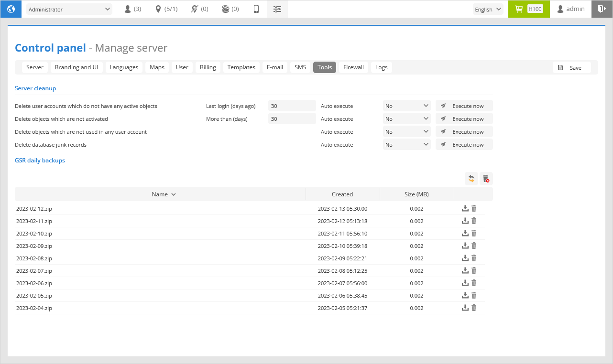
Task: Download 2023-02-10.zip backup
Action: [x=465, y=233]
